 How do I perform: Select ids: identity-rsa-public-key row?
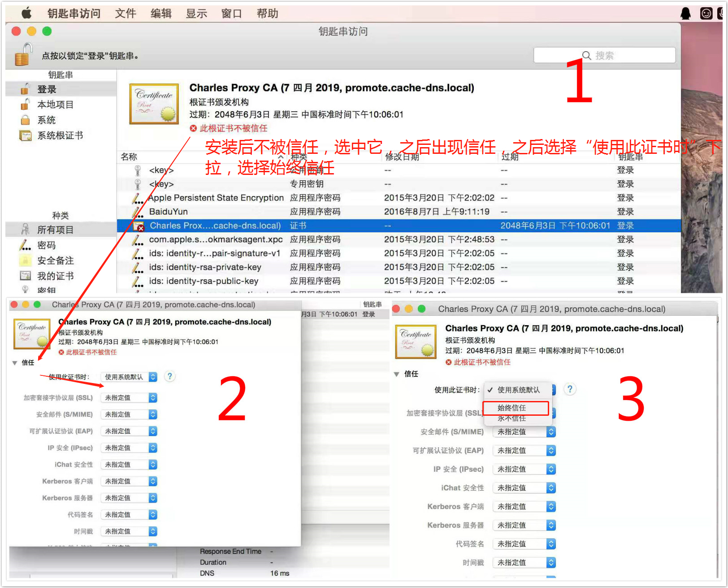pyautogui.click(x=399, y=281)
